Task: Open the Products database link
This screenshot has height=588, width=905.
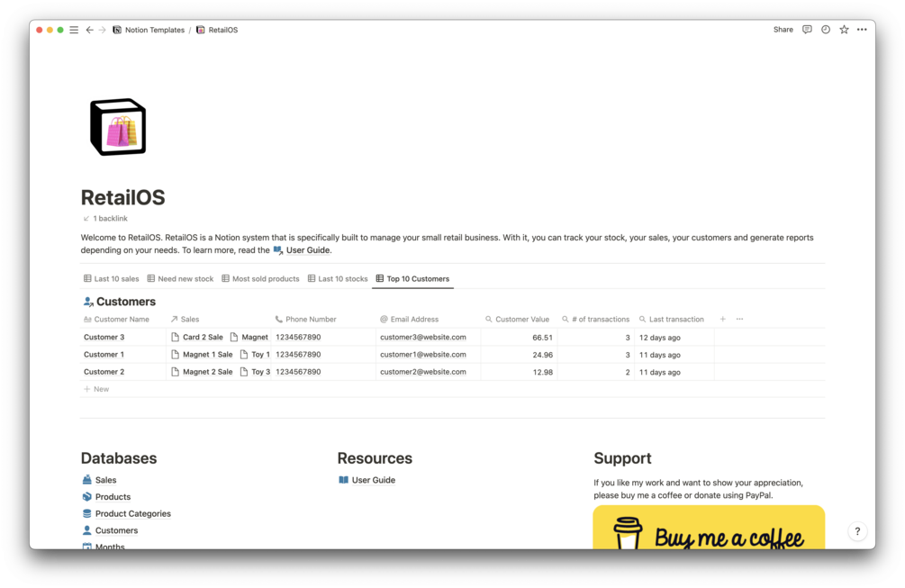Action: tap(107, 497)
